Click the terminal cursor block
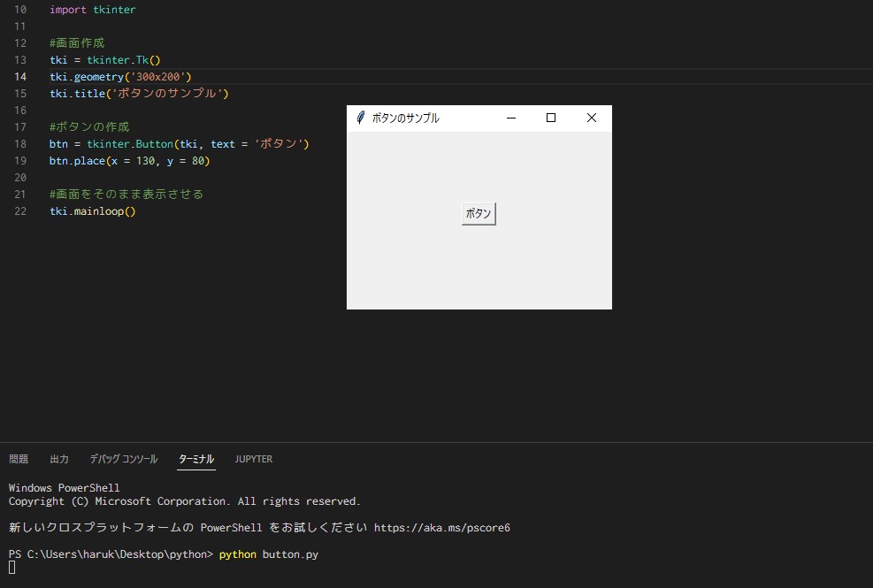Screen dimensions: 873x588 12,568
